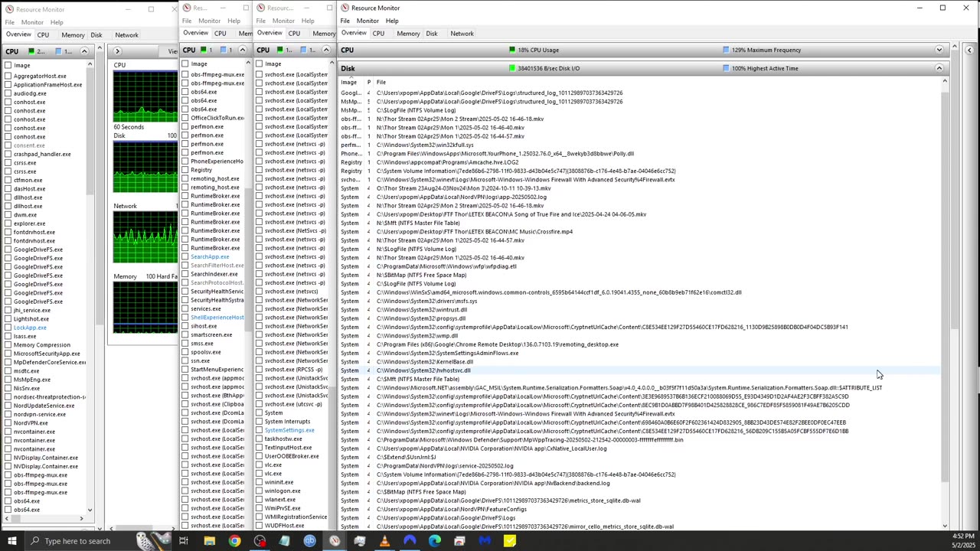Screen dimensions: 980x551
Task: Open the Disk tab in front window
Action: coord(432,34)
